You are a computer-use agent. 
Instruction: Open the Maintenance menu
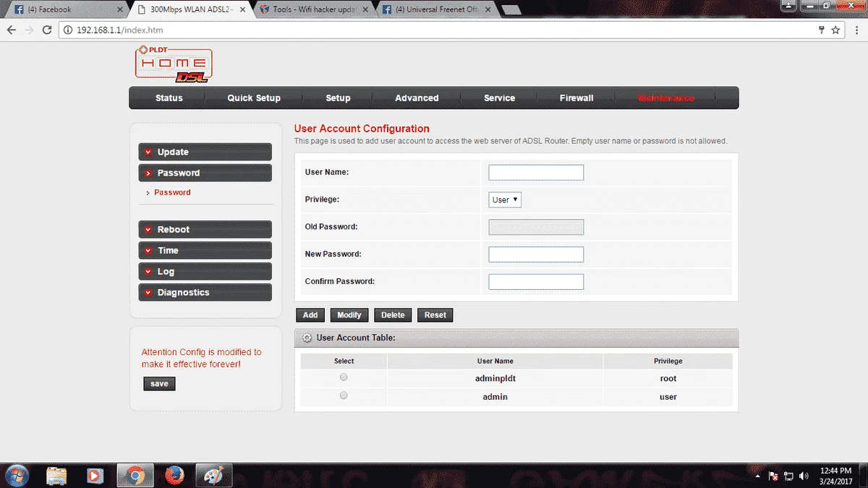[x=666, y=98]
